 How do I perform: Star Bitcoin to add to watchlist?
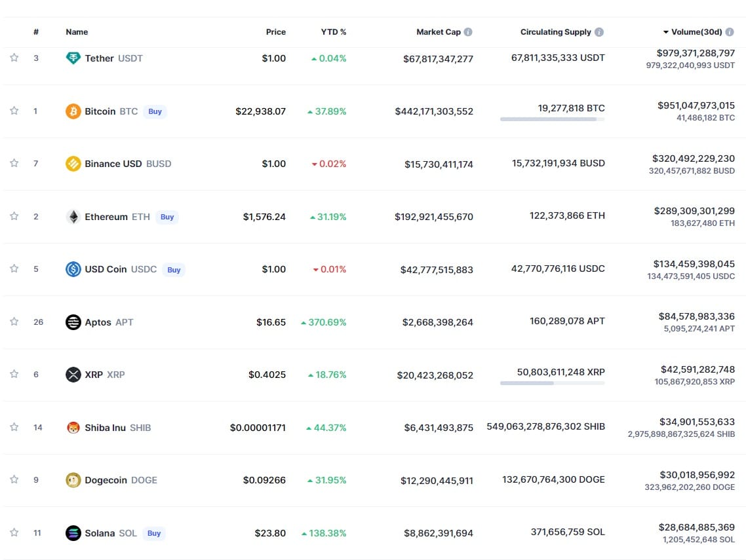(x=14, y=111)
